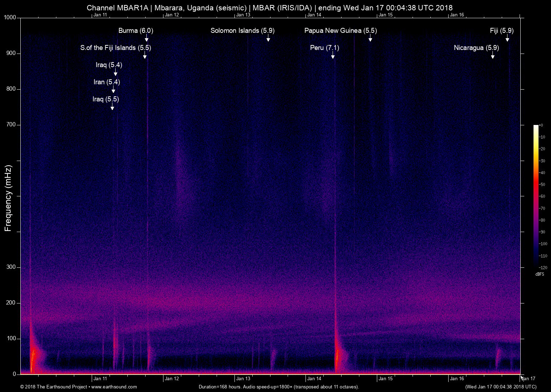The image size is (551, 392).
Task: Click the arrow below Solomon Islands (5.9)
Action: click(x=268, y=39)
